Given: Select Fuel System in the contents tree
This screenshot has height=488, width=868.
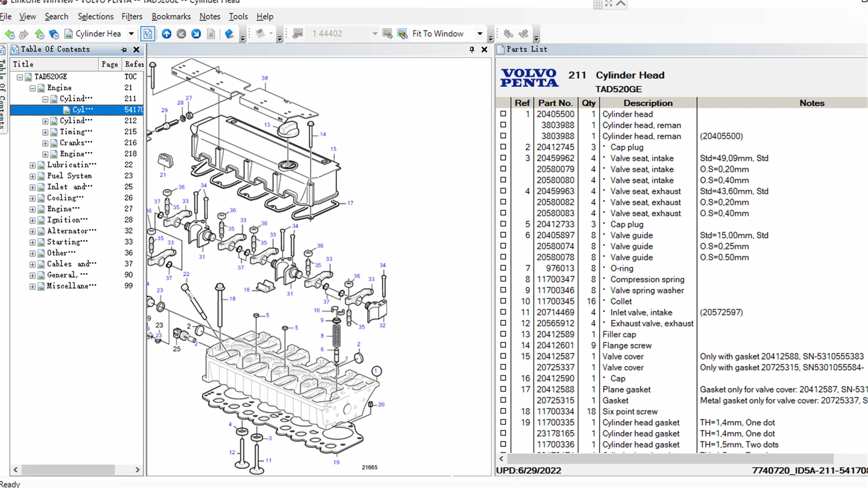Looking at the screenshot, I should (69, 176).
